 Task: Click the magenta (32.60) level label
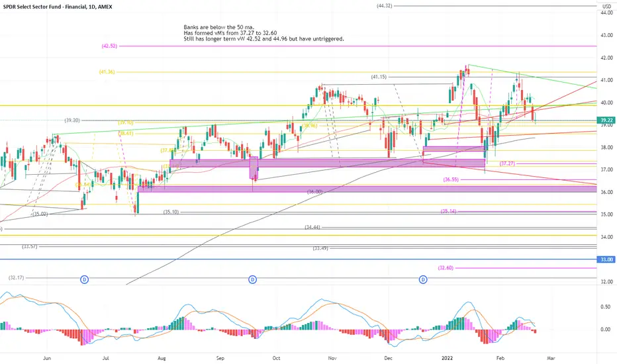tap(446, 268)
